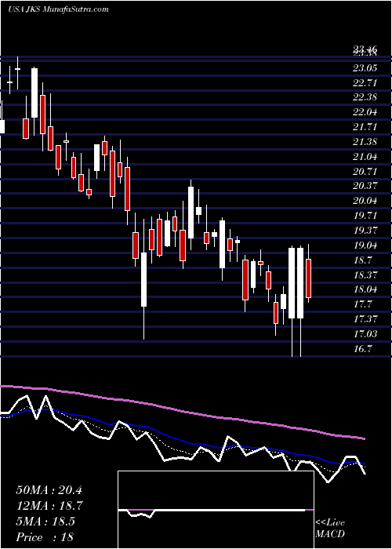Screen dimensions: 392x549
Task: Select the 17.03 price axis label
Action: tap(365, 334)
